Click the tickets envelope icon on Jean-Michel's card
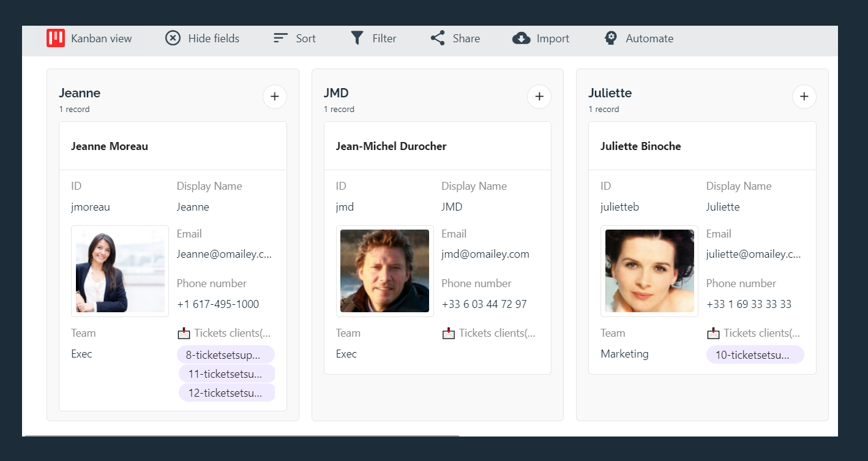The image size is (868, 461). tap(449, 334)
